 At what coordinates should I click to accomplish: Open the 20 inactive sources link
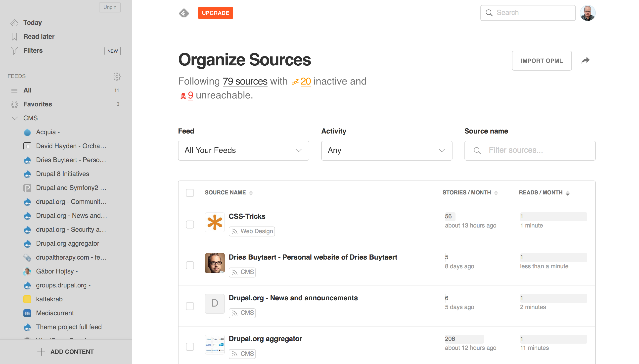306,82
